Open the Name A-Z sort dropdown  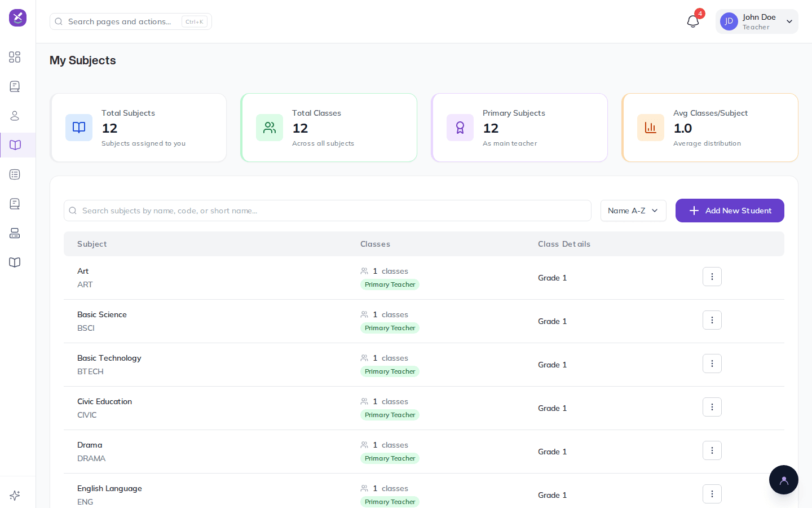tap(633, 211)
